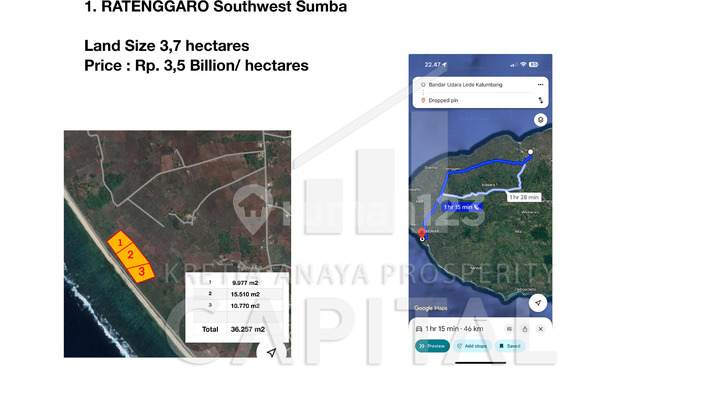The height and width of the screenshot is (420, 720).
Task: Click the Google Maps logo text
Action: tap(430, 308)
